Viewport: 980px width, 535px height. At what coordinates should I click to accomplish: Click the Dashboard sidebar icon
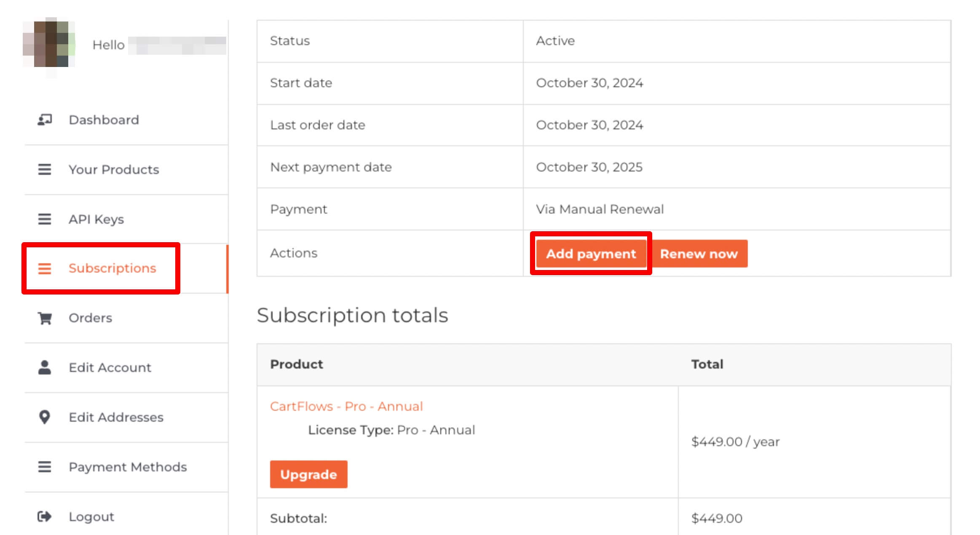[45, 120]
